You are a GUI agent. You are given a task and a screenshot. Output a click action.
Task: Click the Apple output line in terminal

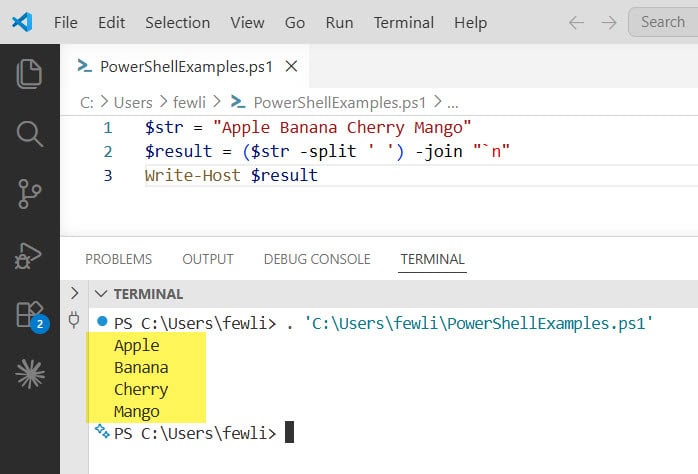(x=137, y=346)
